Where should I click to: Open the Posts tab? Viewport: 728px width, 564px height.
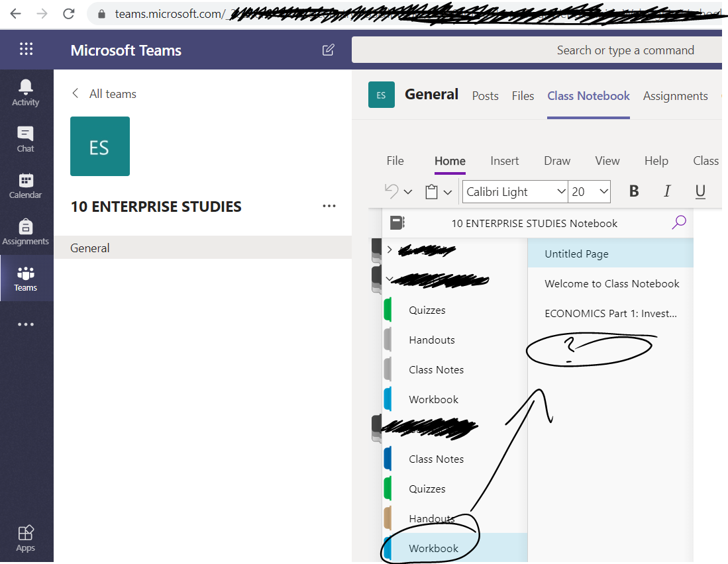[485, 96]
